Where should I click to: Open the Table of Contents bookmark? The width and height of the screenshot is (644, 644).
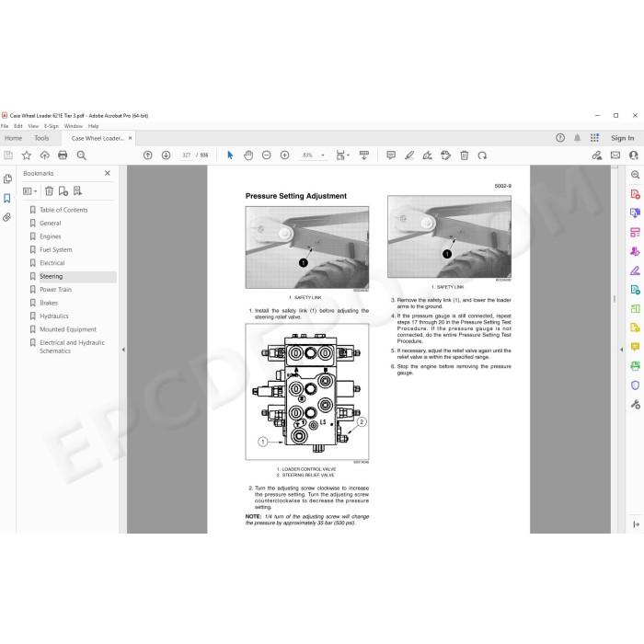[x=63, y=210]
